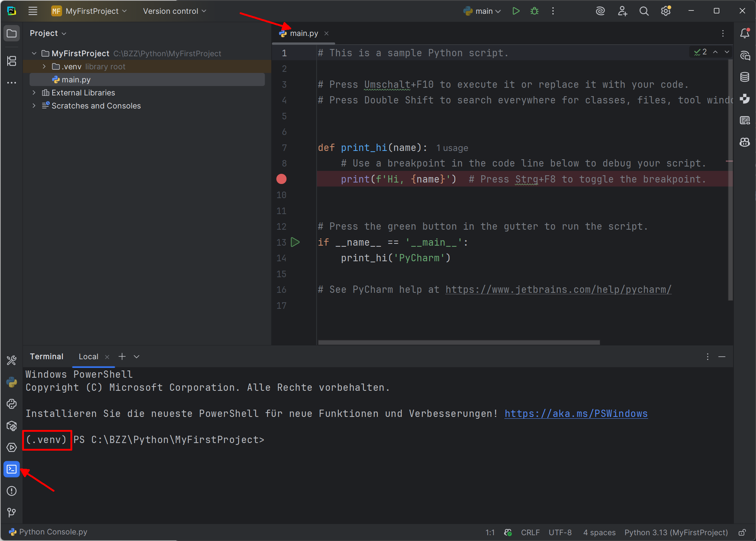Click editor horizontal scrollbar
Image resolution: width=756 pixels, height=541 pixels.
(x=459, y=342)
